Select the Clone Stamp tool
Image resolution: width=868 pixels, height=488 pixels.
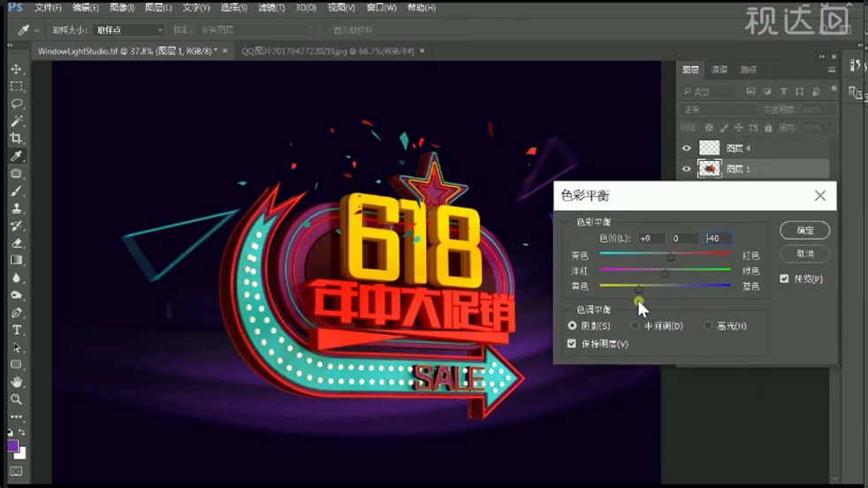coord(17,209)
